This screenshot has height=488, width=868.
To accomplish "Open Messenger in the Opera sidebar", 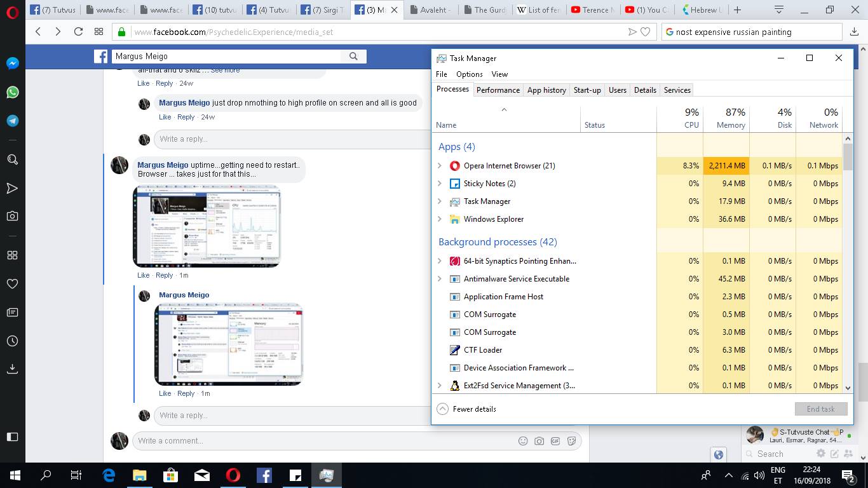I will (x=12, y=64).
